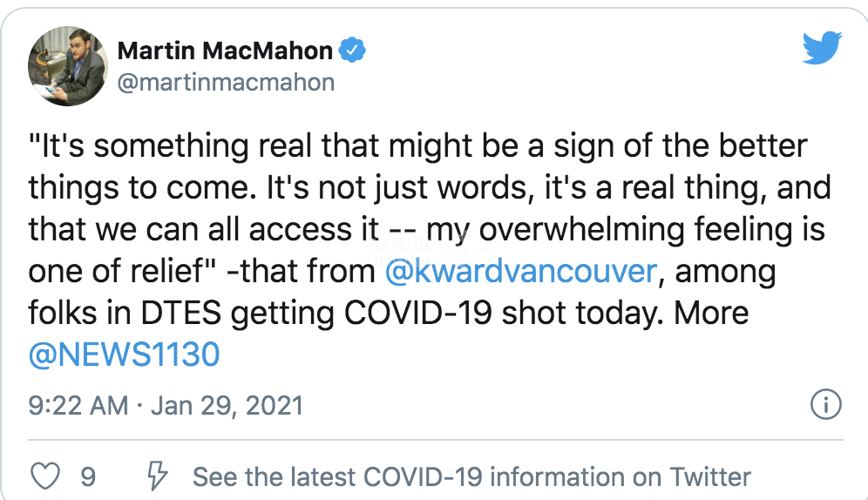Click the tweet's opening quote line

point(418,146)
